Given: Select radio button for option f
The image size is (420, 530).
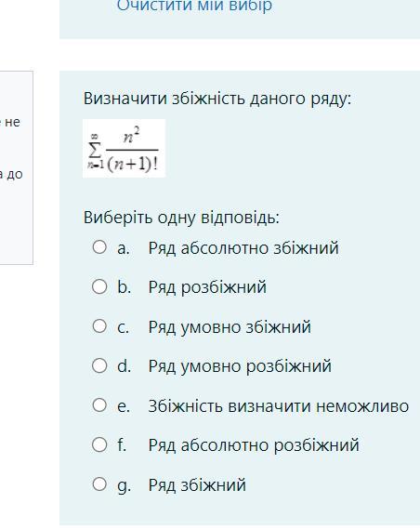Looking at the screenshot, I should pyautogui.click(x=99, y=444).
